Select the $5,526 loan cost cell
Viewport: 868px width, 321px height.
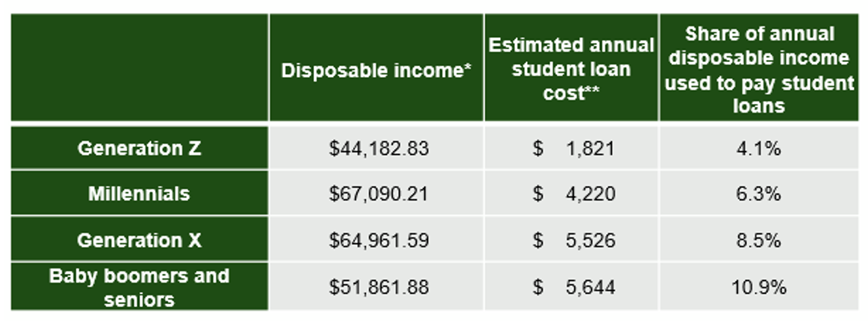point(573,240)
